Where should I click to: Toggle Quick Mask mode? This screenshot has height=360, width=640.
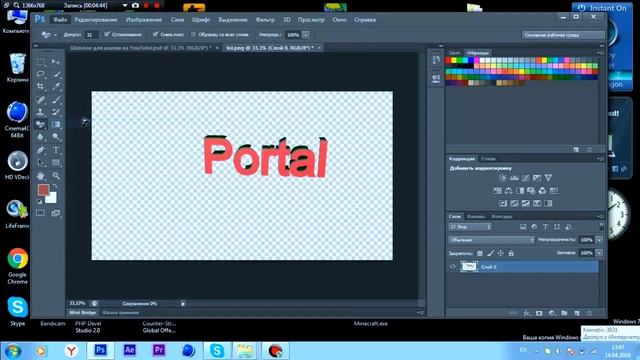tap(40, 213)
